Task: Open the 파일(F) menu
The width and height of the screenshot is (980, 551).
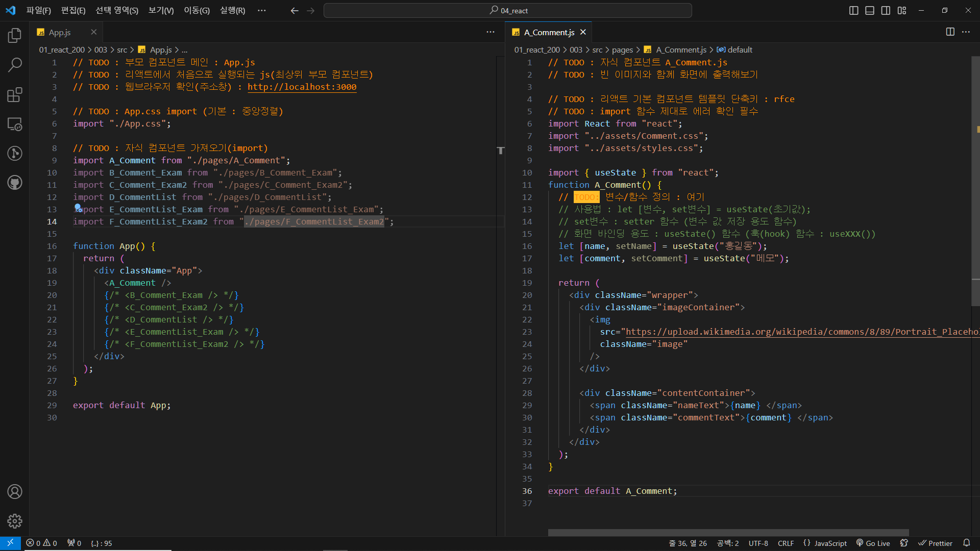Action: coord(39,10)
